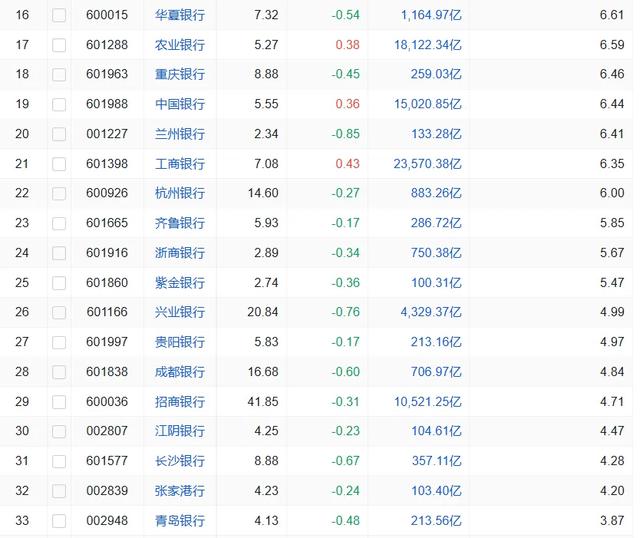
Task: Toggle the checkbox for 兴业银行
Action: (x=59, y=313)
